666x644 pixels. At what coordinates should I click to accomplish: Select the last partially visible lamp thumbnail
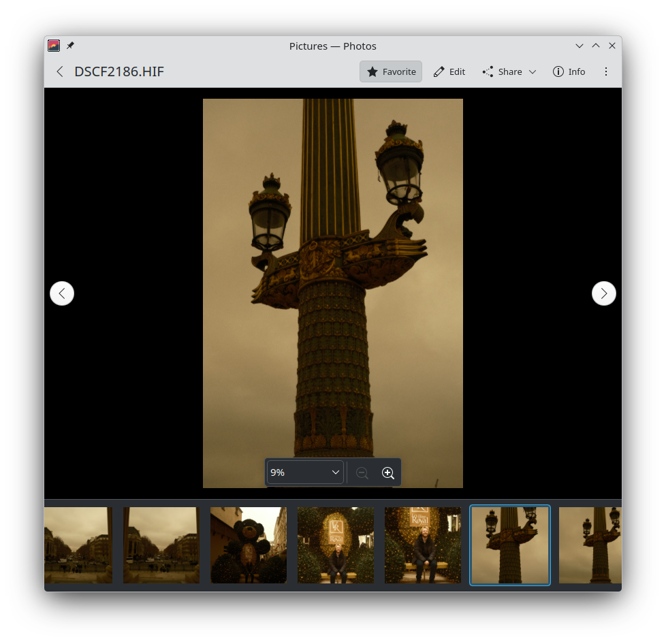(590, 545)
